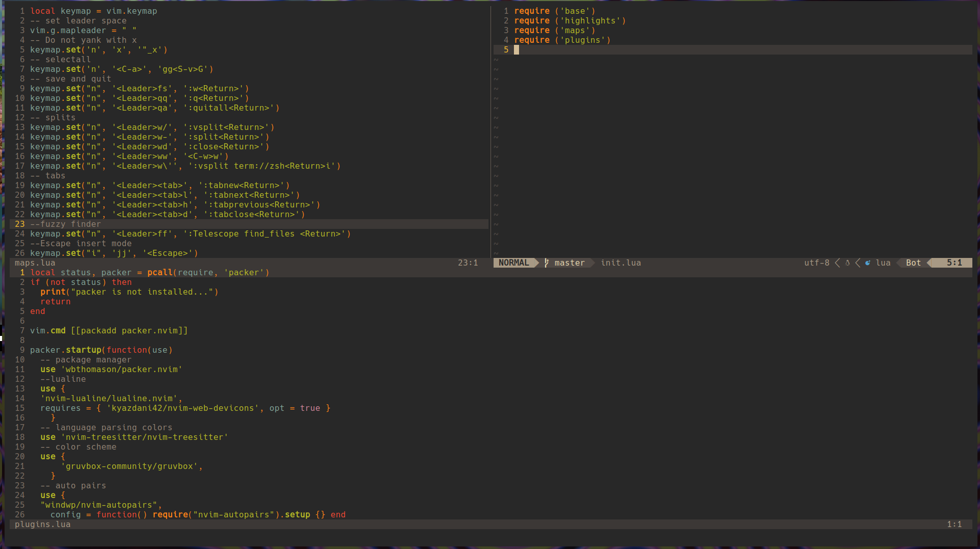Viewport: 980px width, 549px height.
Task: Click line number 26 in plugins.lua gutter
Action: tap(19, 515)
